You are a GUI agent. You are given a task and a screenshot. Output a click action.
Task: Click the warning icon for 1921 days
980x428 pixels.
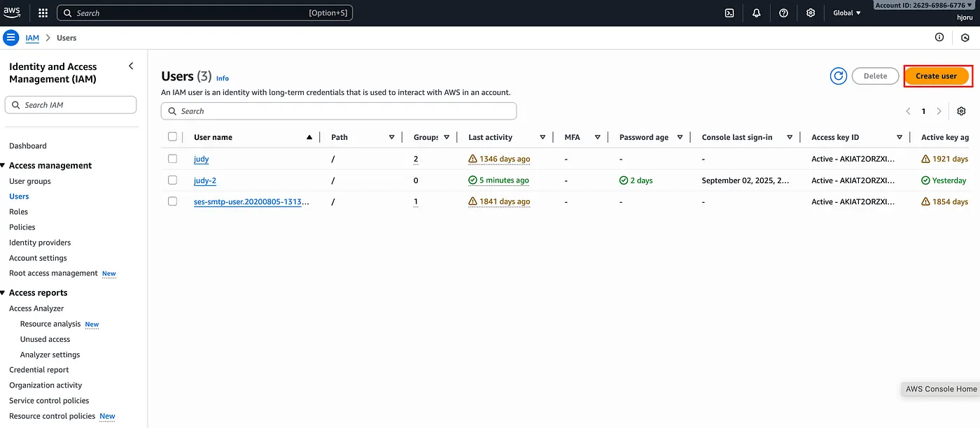[925, 159]
